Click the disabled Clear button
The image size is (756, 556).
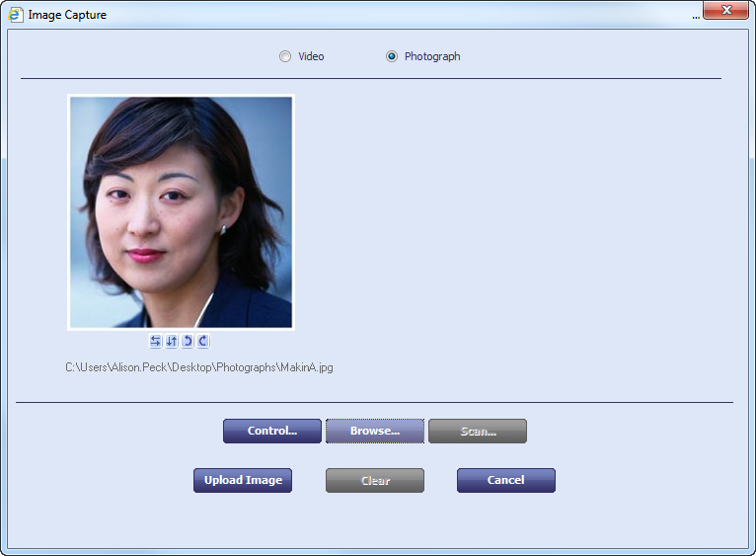[375, 481]
